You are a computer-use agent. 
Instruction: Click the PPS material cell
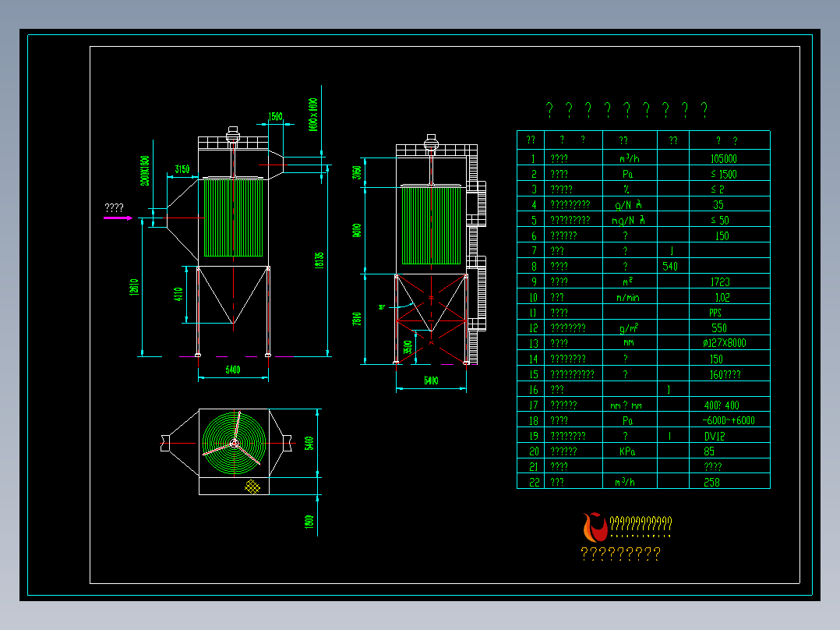click(x=715, y=313)
